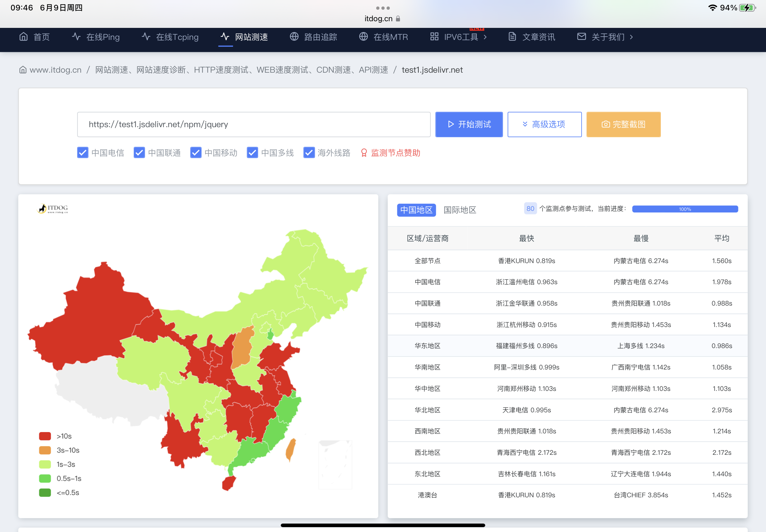Click the home icon in breadcrumb

coord(23,70)
